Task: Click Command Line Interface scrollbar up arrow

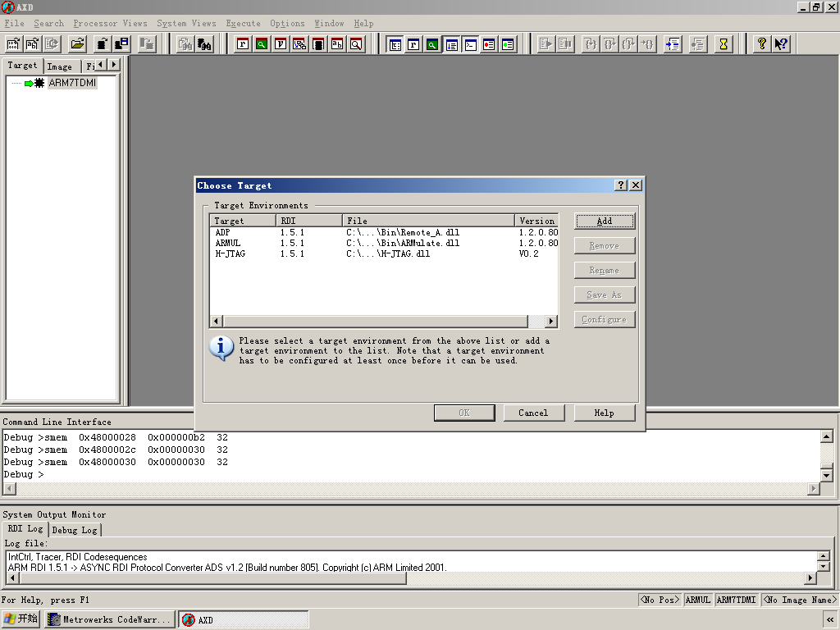Action: [827, 437]
